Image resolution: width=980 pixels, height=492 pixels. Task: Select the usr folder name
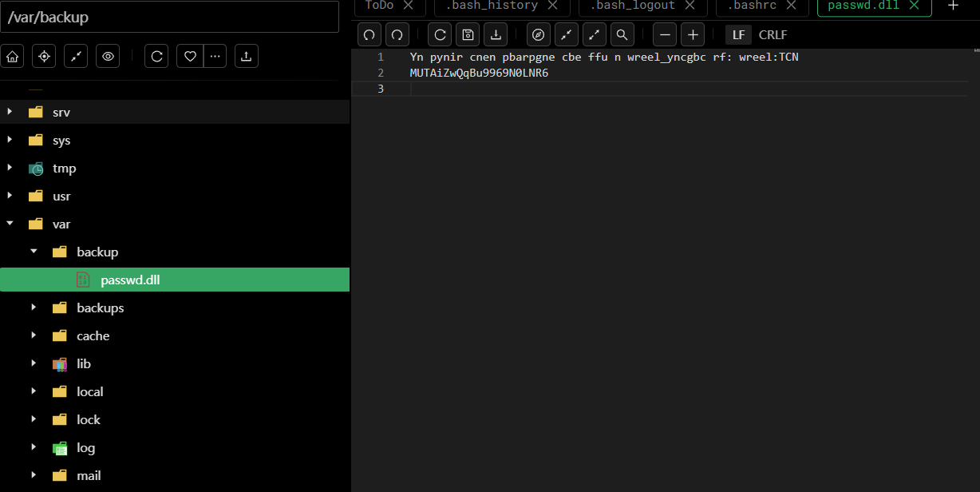pyautogui.click(x=61, y=196)
